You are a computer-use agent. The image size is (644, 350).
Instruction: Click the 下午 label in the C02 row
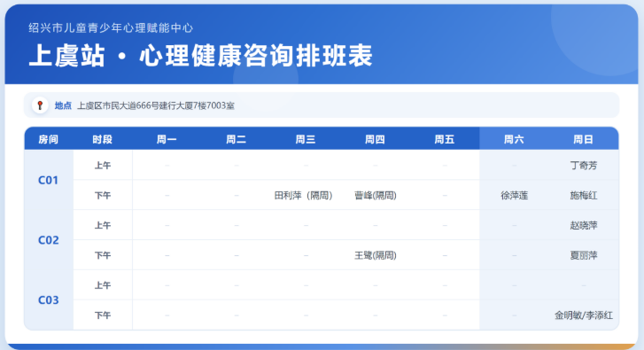(103, 255)
